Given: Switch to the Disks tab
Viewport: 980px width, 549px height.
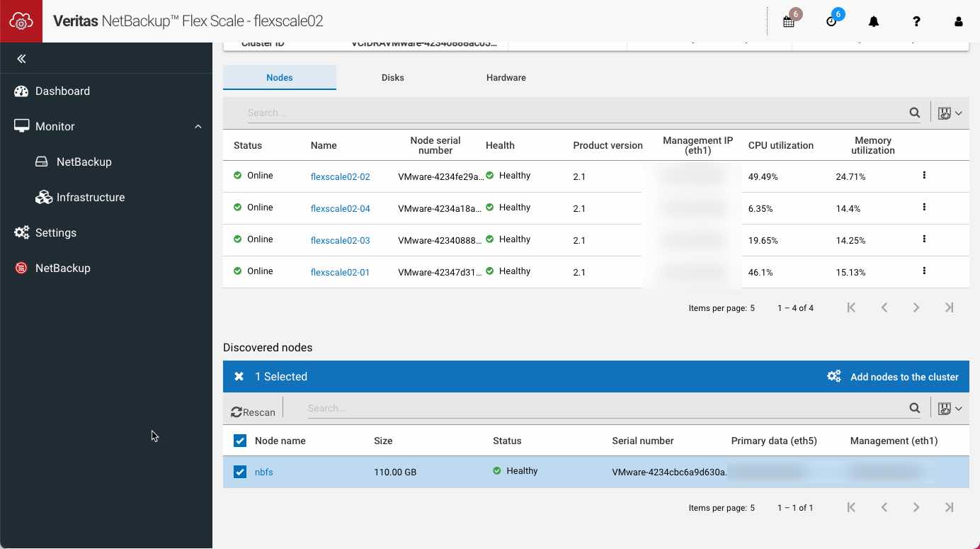Looking at the screenshot, I should click(x=393, y=77).
